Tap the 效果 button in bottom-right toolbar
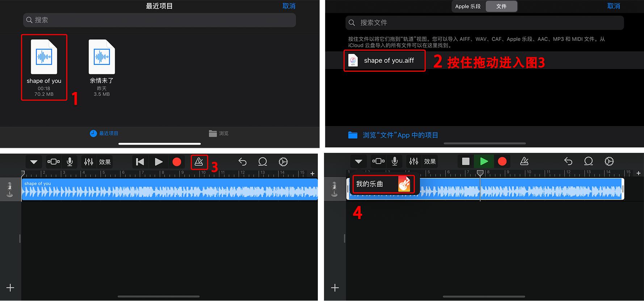The height and width of the screenshot is (301, 644). pos(430,161)
